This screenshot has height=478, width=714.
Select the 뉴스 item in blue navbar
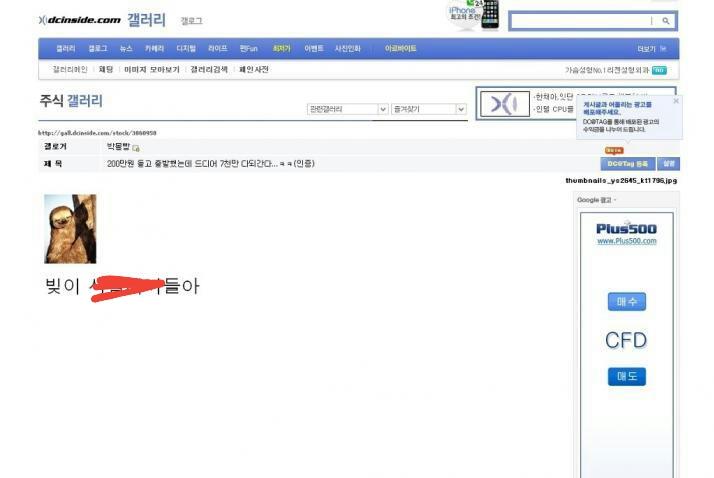tap(126, 49)
